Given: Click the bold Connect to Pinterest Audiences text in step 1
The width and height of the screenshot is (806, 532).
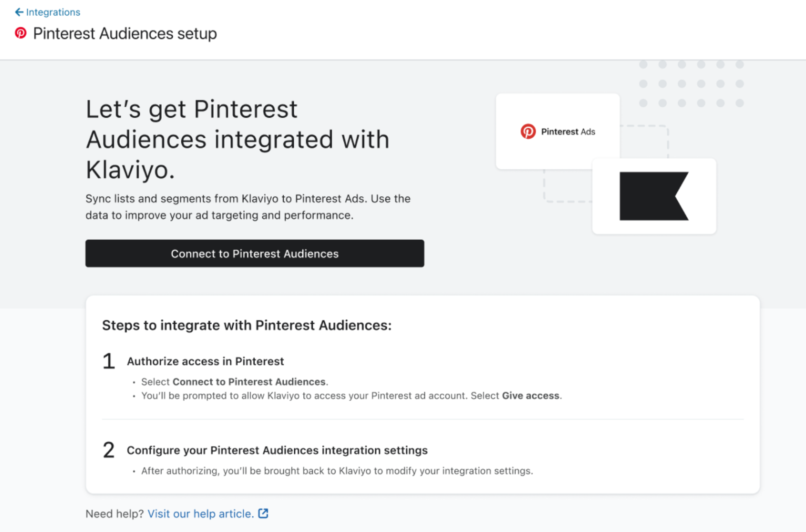Looking at the screenshot, I should click(x=248, y=382).
